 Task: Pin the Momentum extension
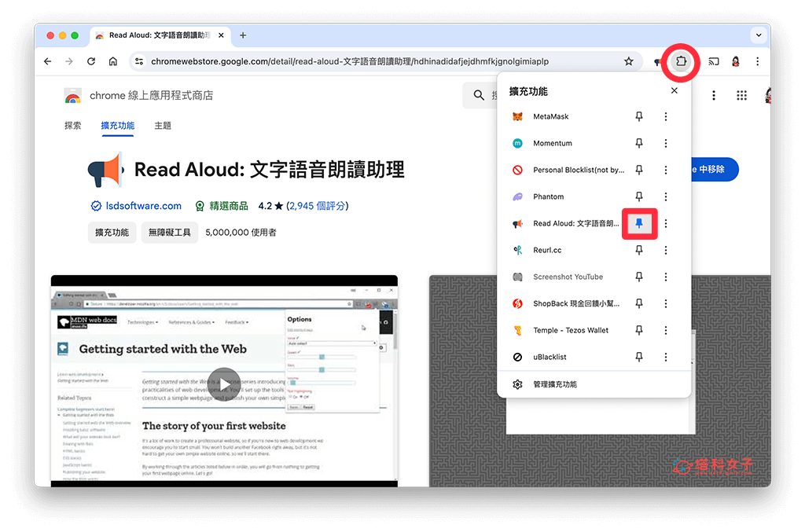[638, 143]
